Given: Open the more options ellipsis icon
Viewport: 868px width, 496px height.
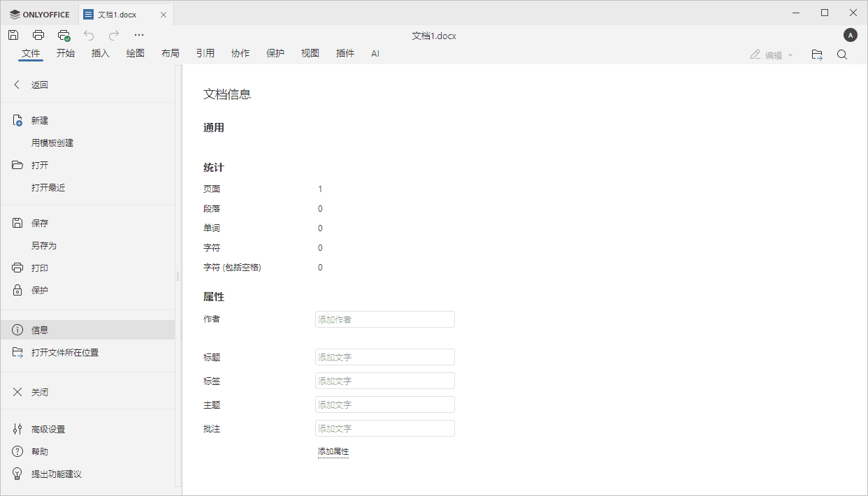Looking at the screenshot, I should 138,34.
